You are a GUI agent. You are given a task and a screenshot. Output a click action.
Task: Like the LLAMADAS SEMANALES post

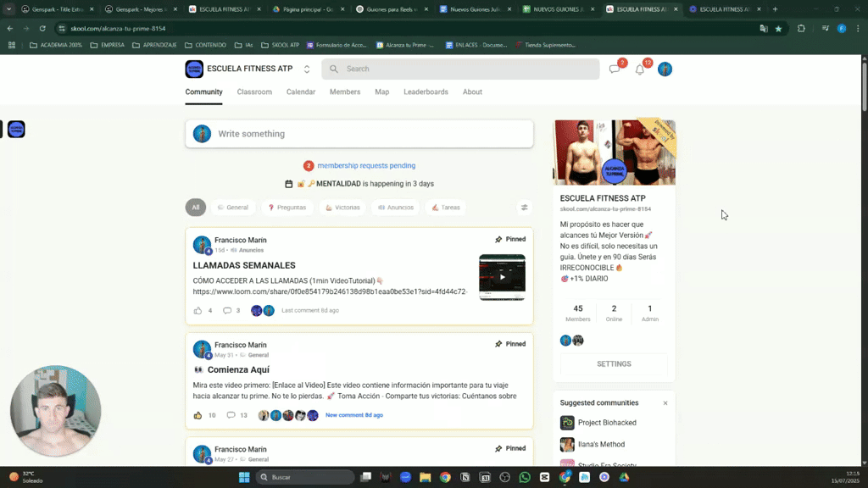198,310
